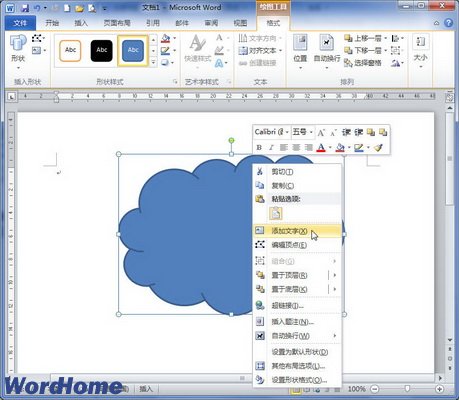Click Cut icon in context menu
The height and width of the screenshot is (400, 459).
[260, 172]
